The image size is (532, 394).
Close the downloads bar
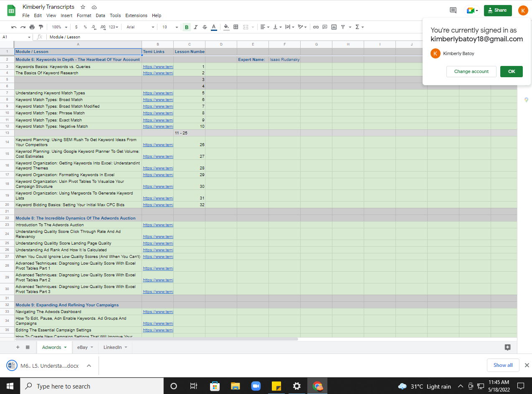[527, 365]
